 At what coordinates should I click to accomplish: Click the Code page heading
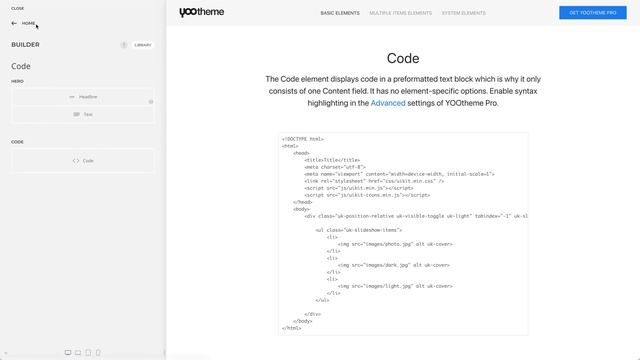coord(403,58)
